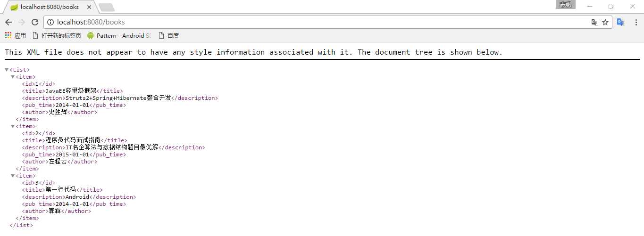
Task: Click the pub_time line under JavaEE轻量级框架
Action: pos(74,105)
